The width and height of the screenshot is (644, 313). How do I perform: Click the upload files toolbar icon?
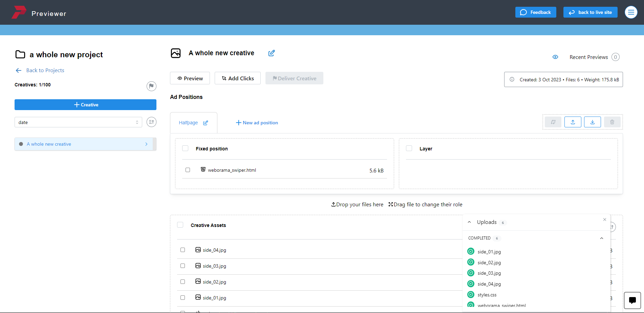(x=573, y=122)
